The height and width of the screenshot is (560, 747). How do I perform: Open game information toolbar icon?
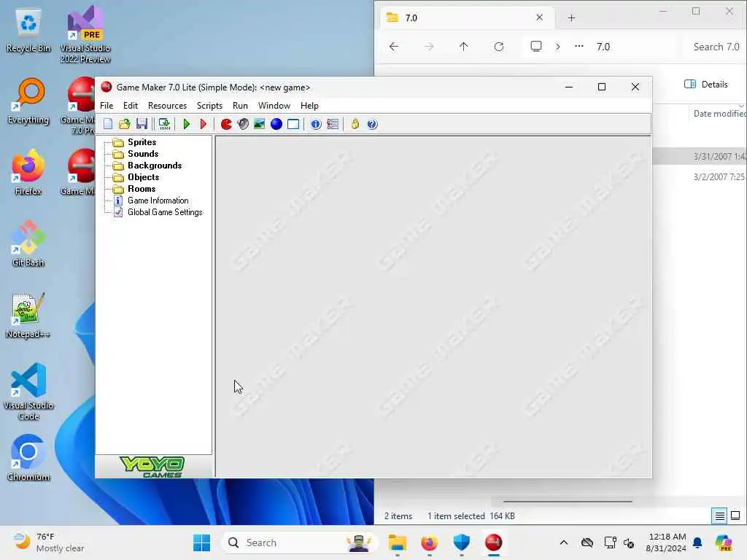point(316,124)
